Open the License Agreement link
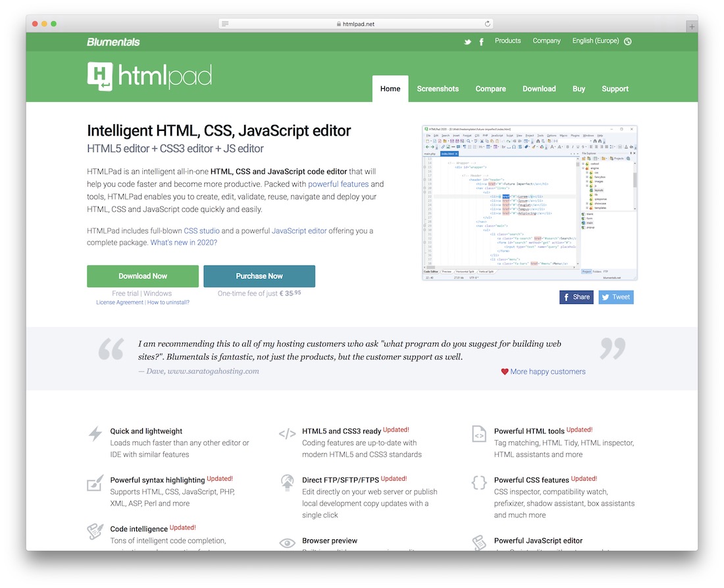This screenshot has height=588, width=724. [x=120, y=303]
